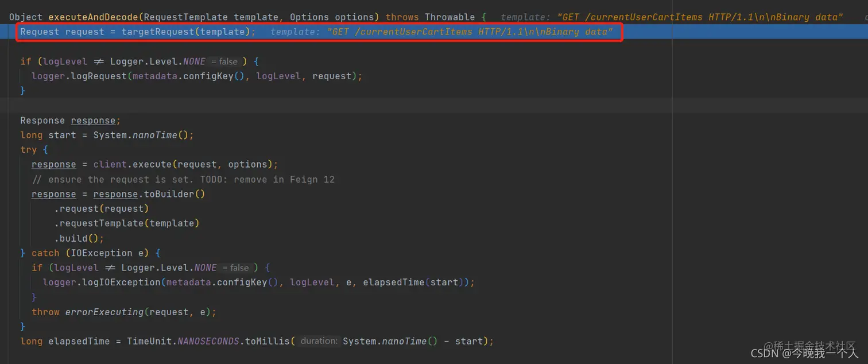Screen dimensions: 868x364
Task: Click the 'duration:' parameter hint
Action: point(319,341)
